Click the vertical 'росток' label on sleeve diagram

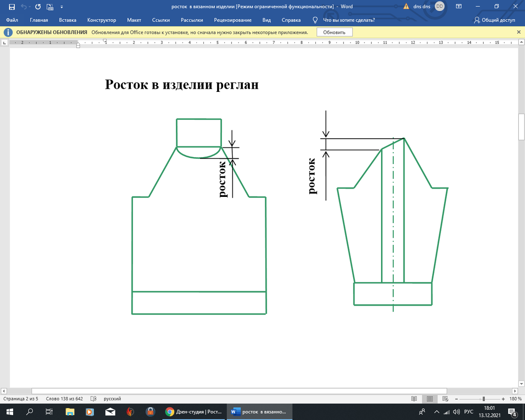coord(312,176)
